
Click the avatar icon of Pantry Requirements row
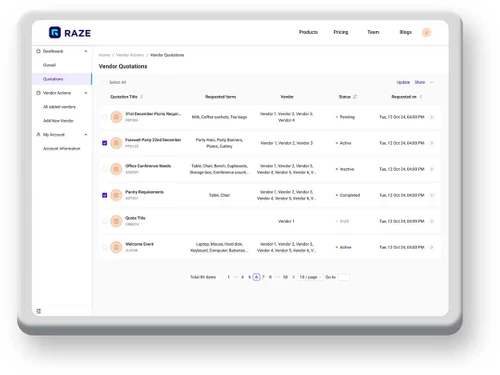coord(116,195)
